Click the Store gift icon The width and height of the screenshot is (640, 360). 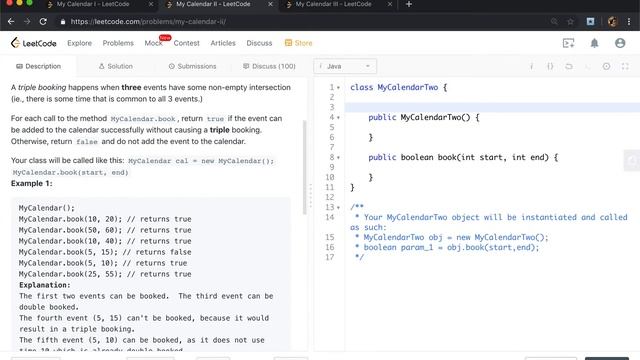288,43
